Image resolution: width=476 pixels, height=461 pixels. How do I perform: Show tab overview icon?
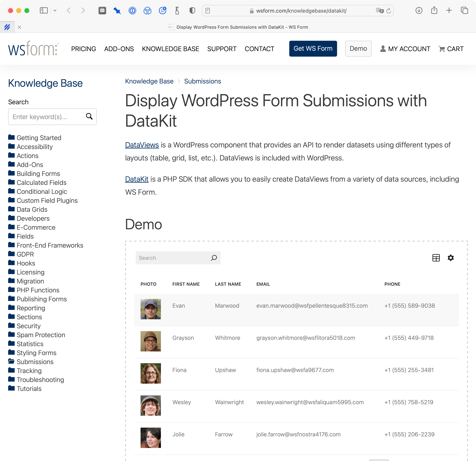coord(464,10)
